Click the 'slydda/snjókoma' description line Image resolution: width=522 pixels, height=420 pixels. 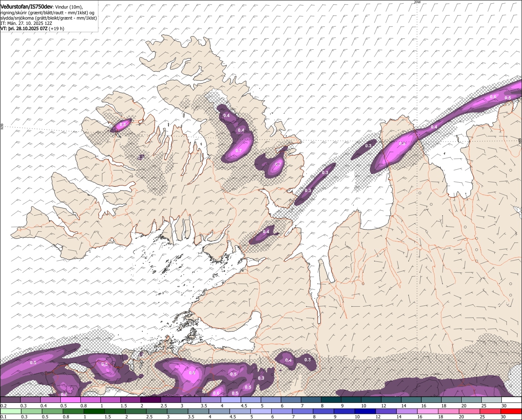pos(49,18)
